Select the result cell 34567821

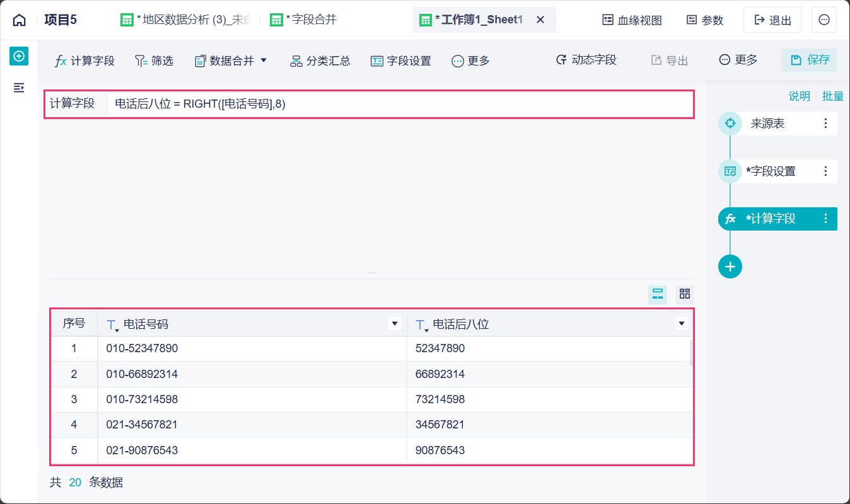pyautogui.click(x=549, y=425)
